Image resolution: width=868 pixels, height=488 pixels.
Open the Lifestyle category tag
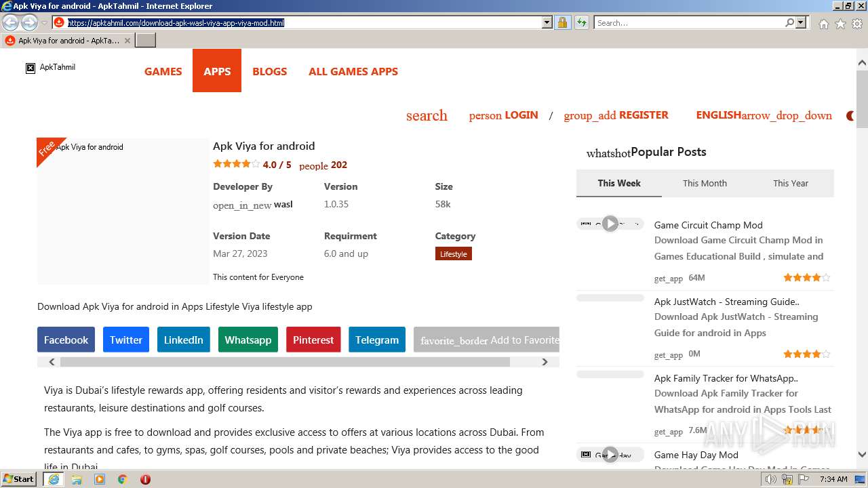point(454,254)
